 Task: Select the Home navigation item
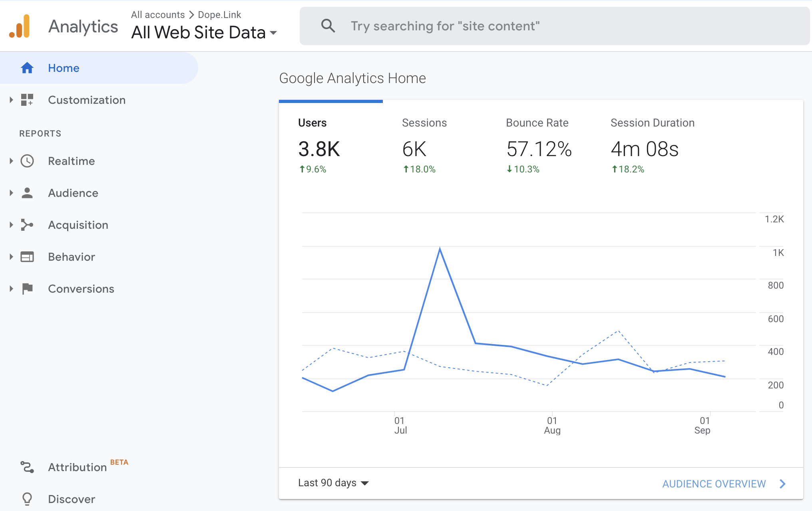tap(99, 68)
